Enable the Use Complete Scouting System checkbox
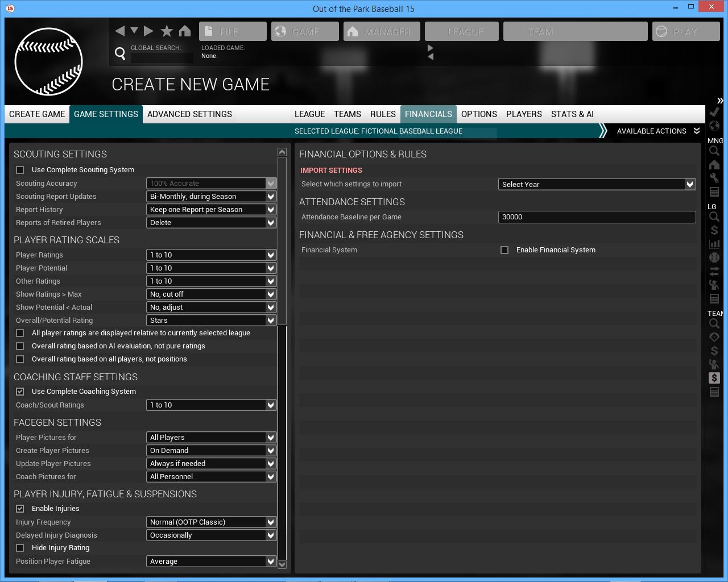The image size is (728, 582). pos(20,170)
